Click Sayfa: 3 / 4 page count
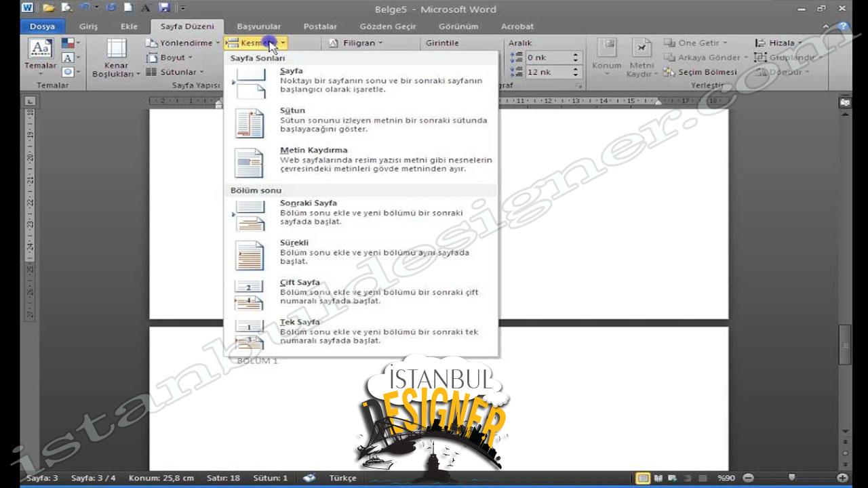Screen dimensions: 868x488 coord(94,478)
